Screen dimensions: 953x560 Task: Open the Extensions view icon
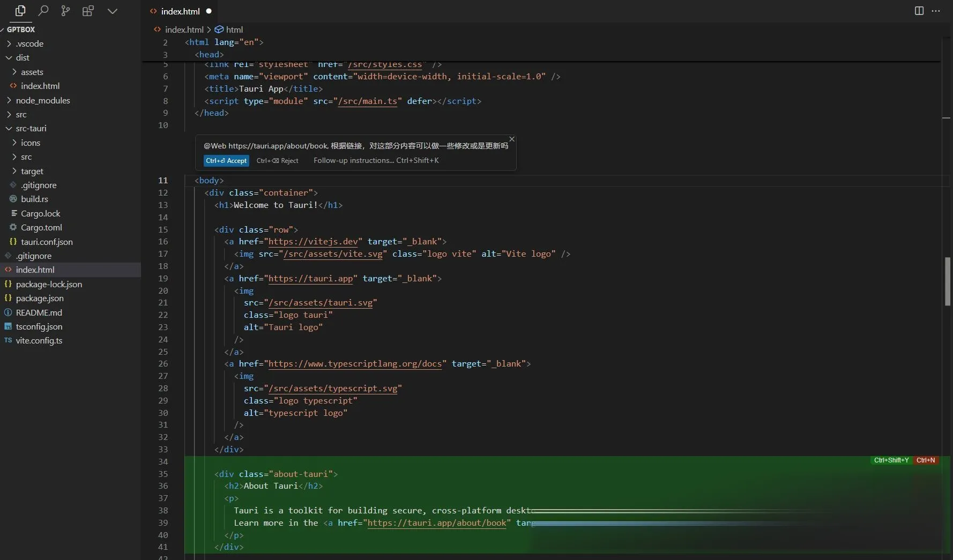click(88, 11)
